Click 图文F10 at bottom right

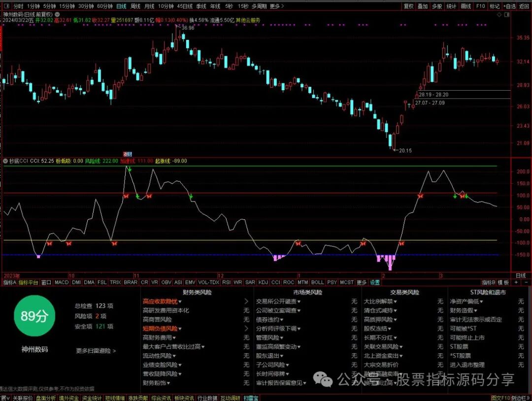point(500,398)
